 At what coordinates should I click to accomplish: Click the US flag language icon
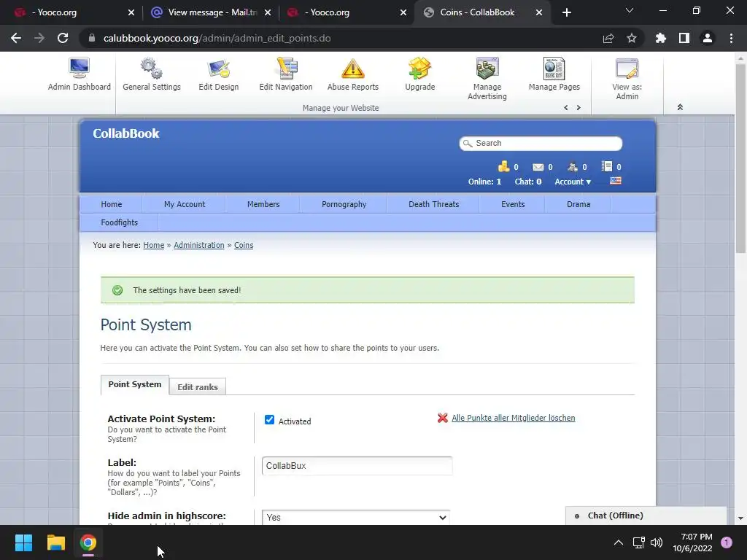click(x=616, y=181)
